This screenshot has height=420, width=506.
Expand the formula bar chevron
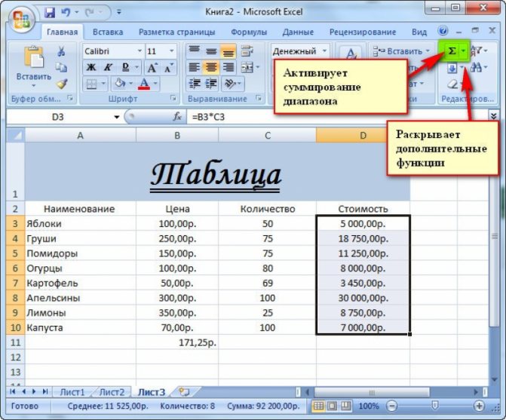coord(493,116)
